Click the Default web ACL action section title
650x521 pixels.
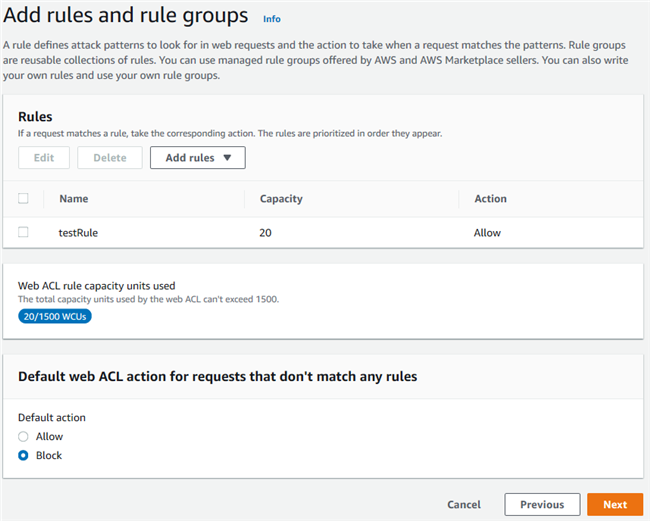217,377
